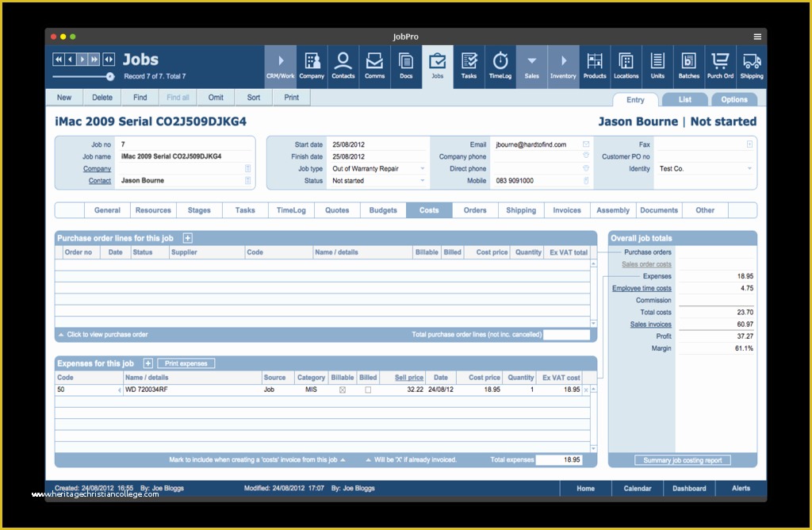Click the Sell price column header
Image resolution: width=812 pixels, height=530 pixels.
(x=409, y=377)
